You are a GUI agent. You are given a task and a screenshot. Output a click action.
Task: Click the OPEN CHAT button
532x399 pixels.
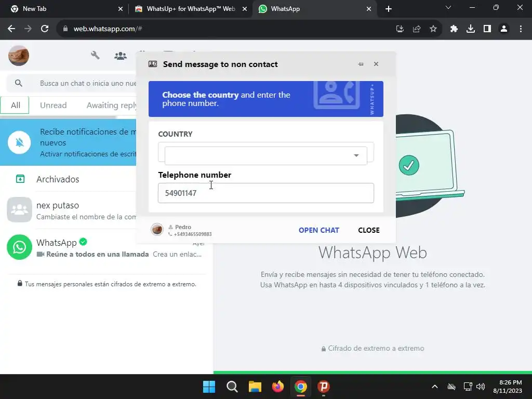coord(319,230)
